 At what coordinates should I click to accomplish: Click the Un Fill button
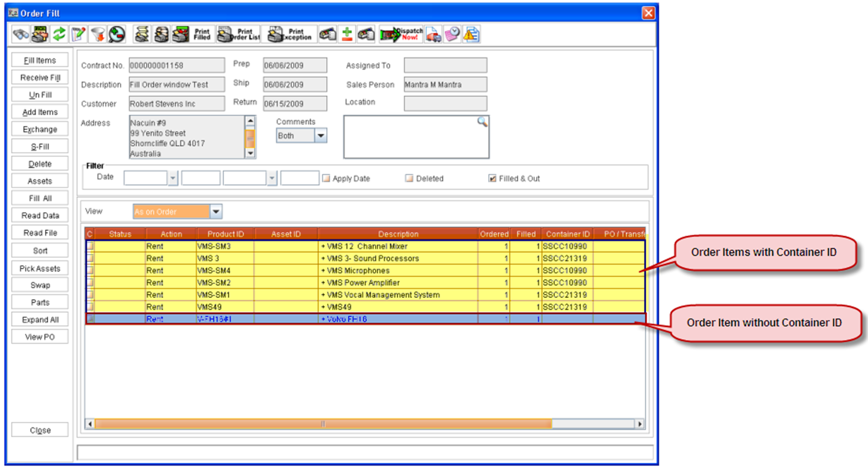point(40,95)
